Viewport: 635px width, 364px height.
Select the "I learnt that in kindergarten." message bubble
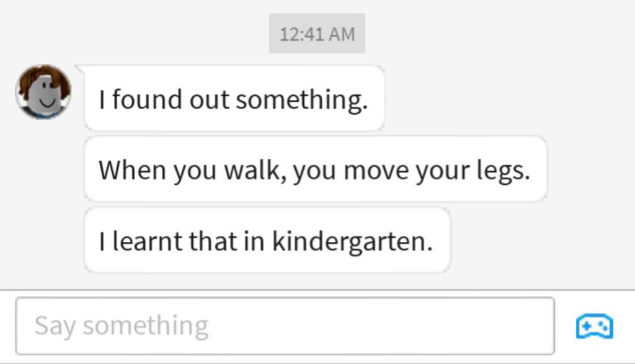[x=267, y=240]
